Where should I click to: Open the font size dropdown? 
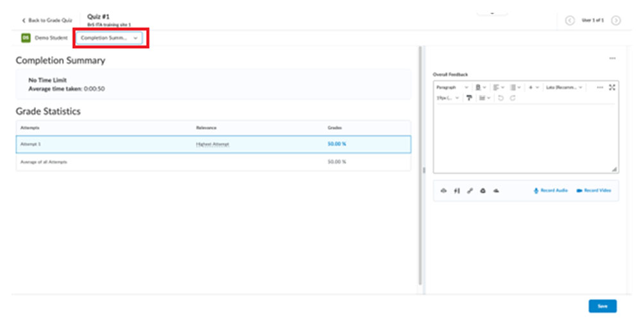[x=447, y=98]
